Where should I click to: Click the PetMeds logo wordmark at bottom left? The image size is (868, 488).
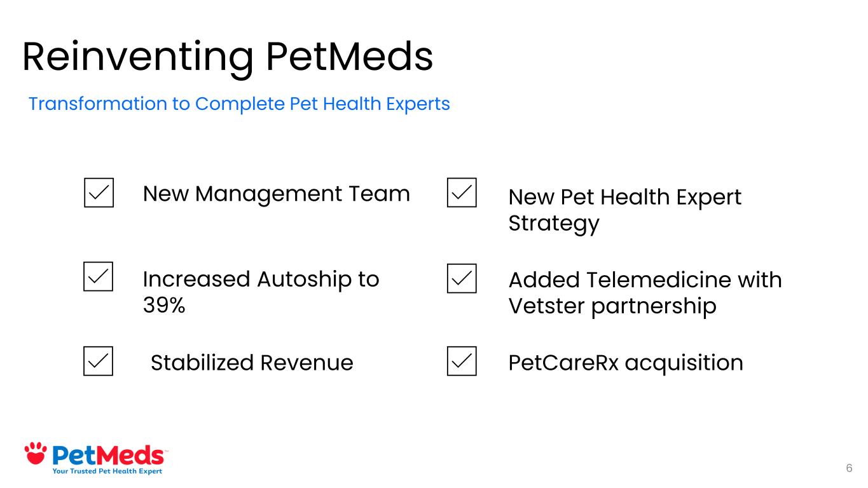(x=107, y=456)
